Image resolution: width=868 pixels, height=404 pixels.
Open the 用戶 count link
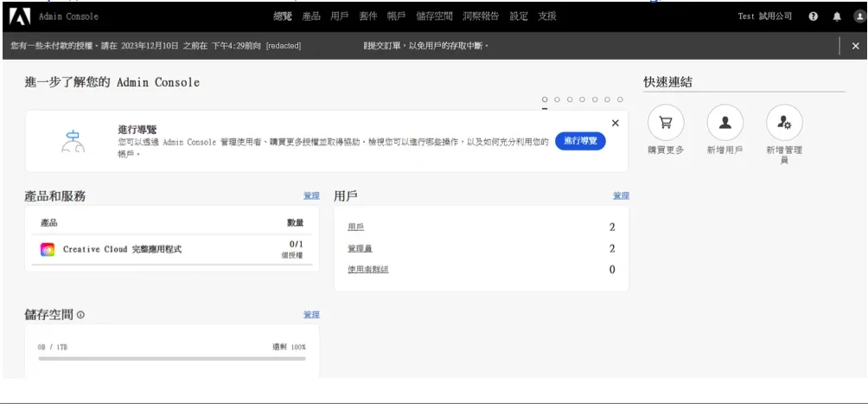[x=356, y=228]
